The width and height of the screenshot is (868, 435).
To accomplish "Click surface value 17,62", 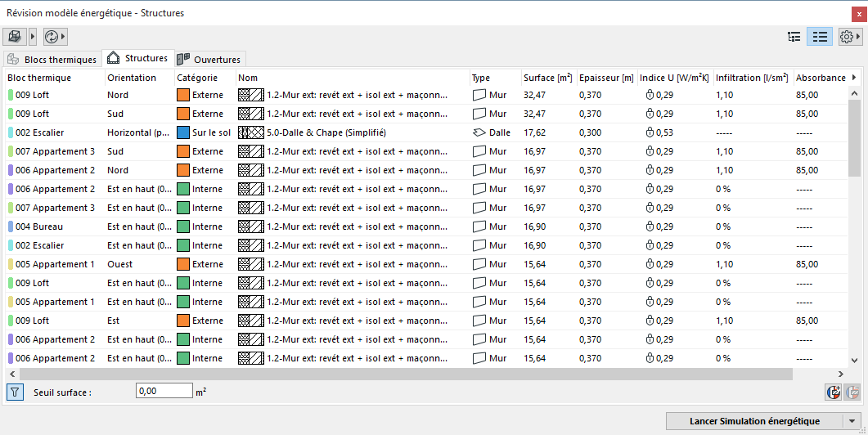I will tap(534, 132).
